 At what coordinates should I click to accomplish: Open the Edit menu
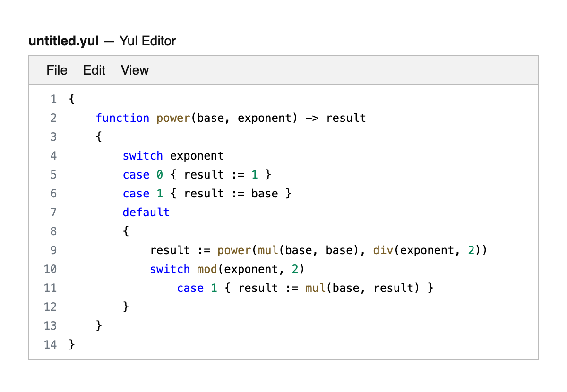tap(94, 70)
